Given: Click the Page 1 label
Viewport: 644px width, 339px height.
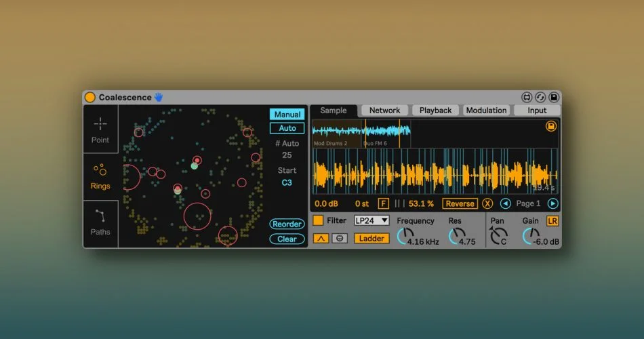Looking at the screenshot, I should [x=528, y=203].
